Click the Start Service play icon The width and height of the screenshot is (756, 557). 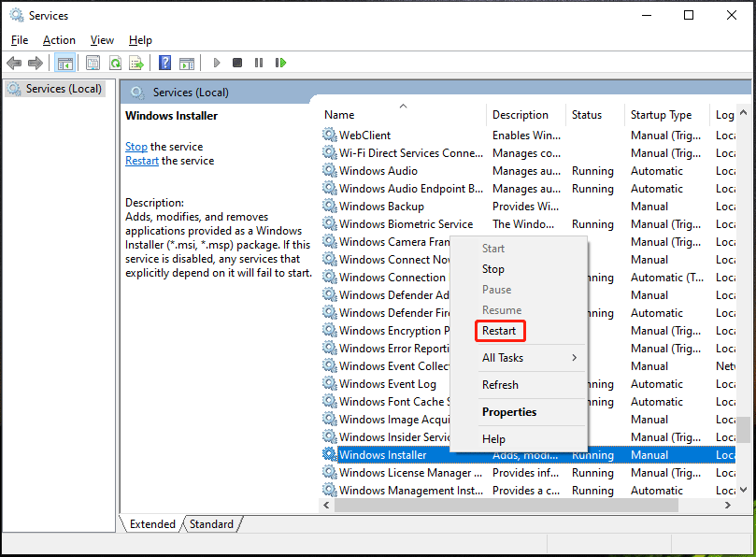coord(217,63)
